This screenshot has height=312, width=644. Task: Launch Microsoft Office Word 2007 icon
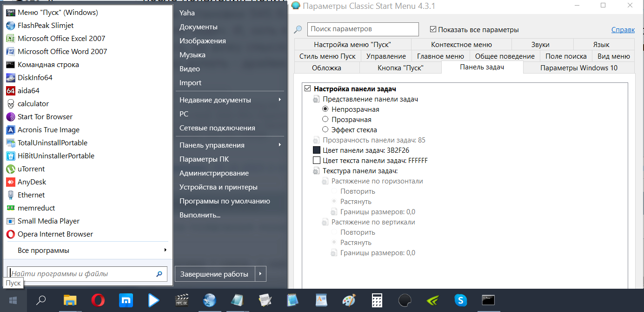pos(10,52)
